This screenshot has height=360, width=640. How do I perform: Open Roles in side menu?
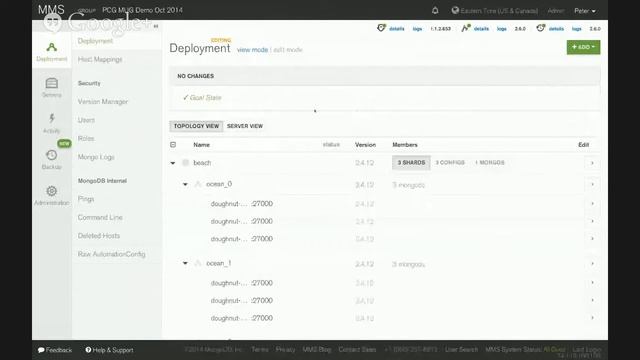pos(86,138)
